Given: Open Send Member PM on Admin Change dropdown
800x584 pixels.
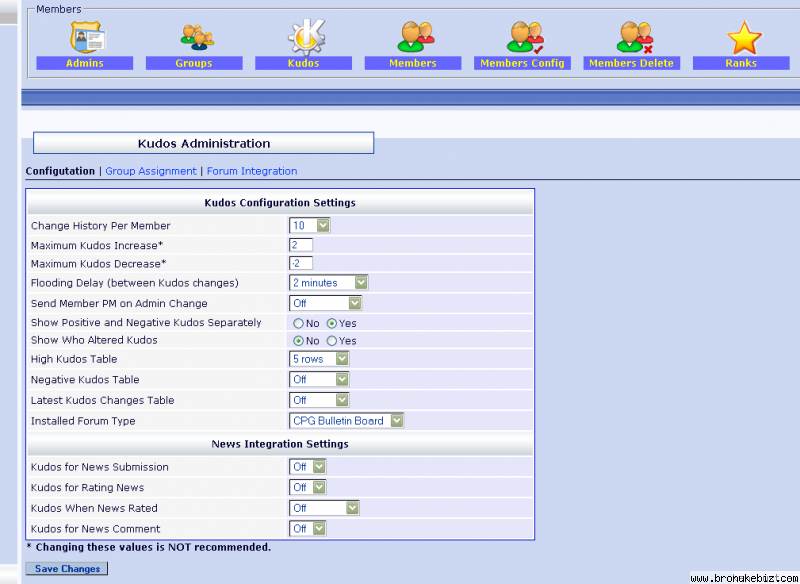Looking at the screenshot, I should click(x=326, y=303).
